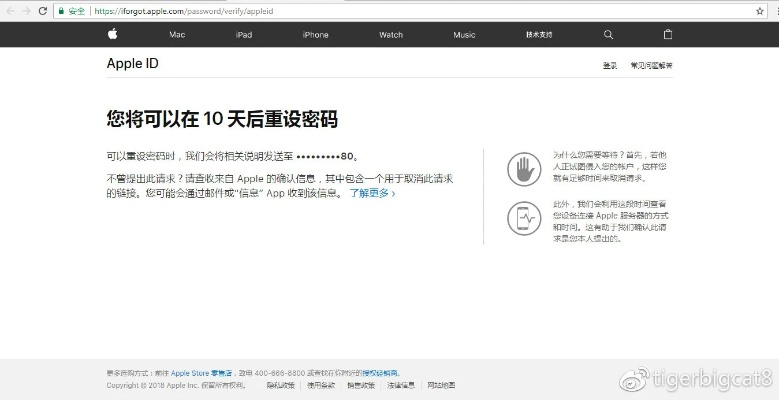Click the 登录 link

point(610,66)
